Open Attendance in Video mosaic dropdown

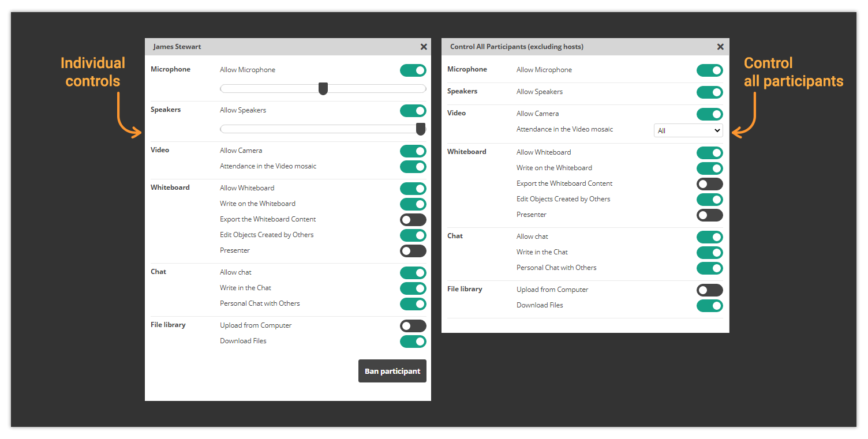[689, 130]
